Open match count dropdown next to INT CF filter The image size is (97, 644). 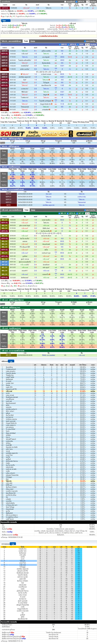pos(87,214)
